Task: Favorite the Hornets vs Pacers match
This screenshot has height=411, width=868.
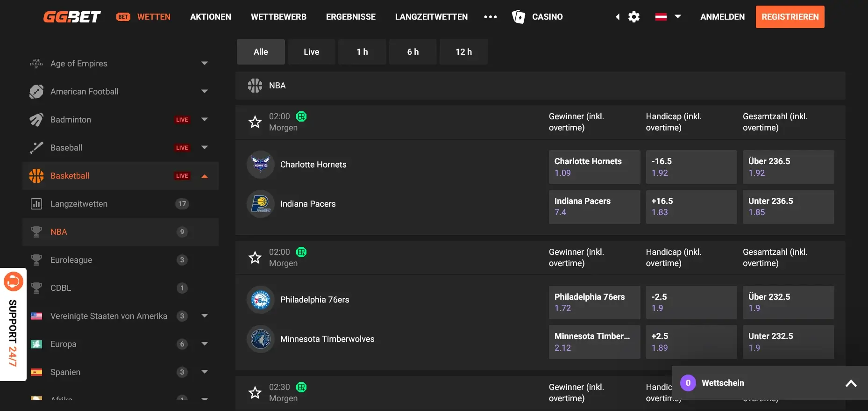Action: (255, 122)
